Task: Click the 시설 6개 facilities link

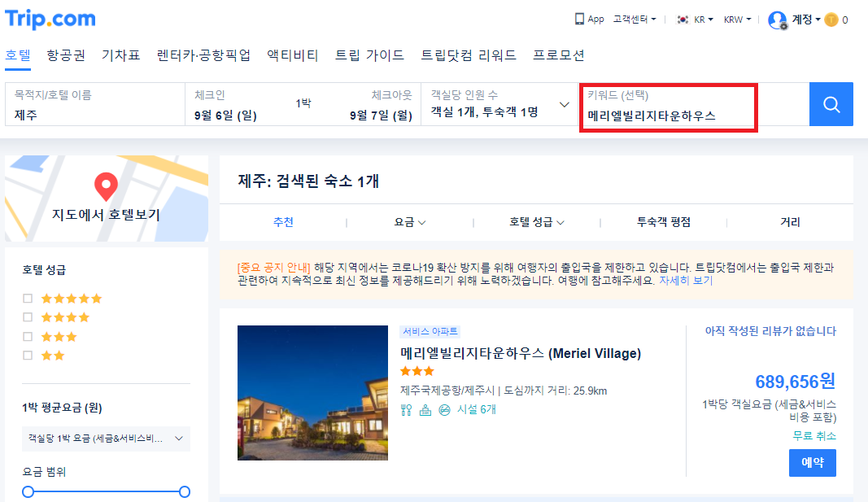Action: tap(477, 409)
